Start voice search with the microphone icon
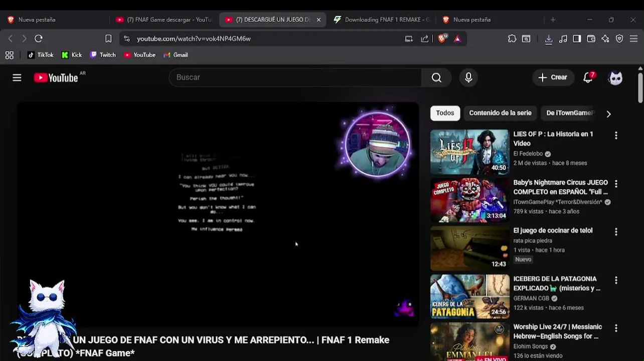Viewport: 644px width, 361px height. pyautogui.click(x=468, y=77)
